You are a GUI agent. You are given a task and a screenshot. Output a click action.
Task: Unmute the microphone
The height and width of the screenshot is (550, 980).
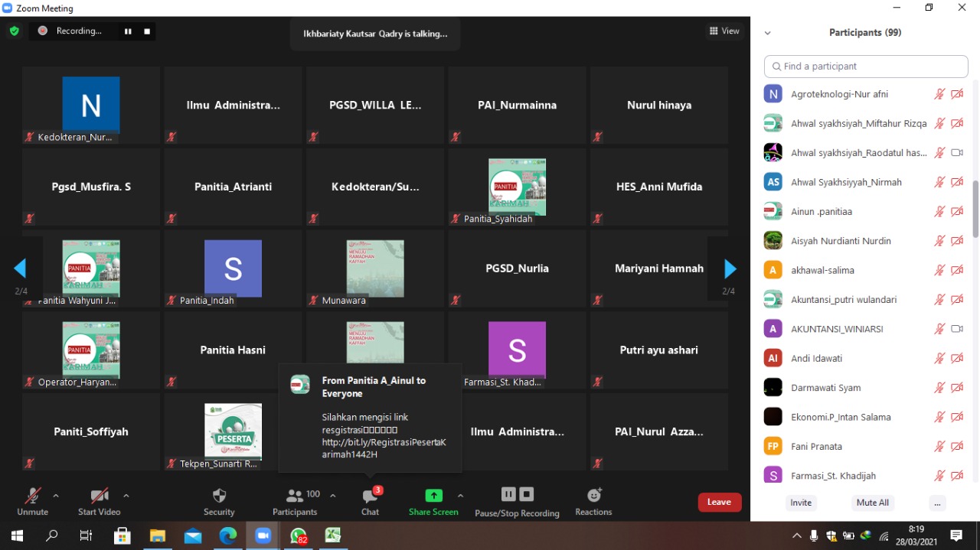coord(32,501)
